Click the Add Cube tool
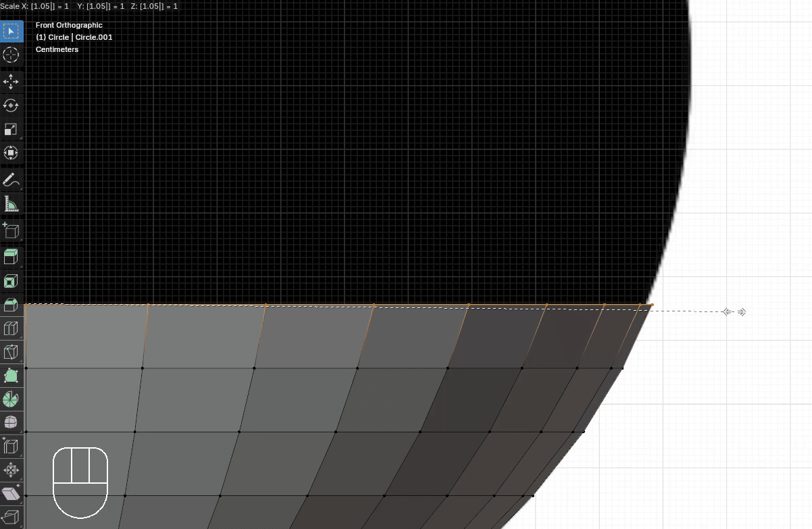Screen dimensions: 812x529 pos(11,230)
